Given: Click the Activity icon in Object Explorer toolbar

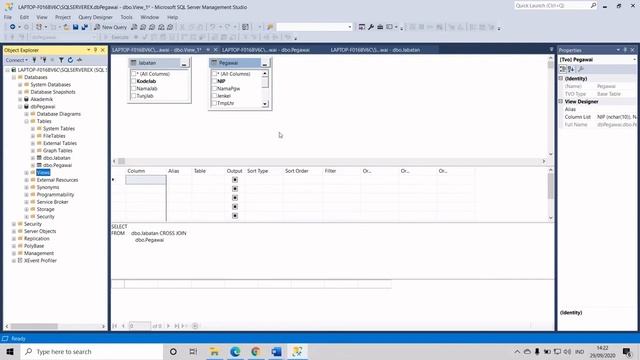Looking at the screenshot, I should click(79, 60).
